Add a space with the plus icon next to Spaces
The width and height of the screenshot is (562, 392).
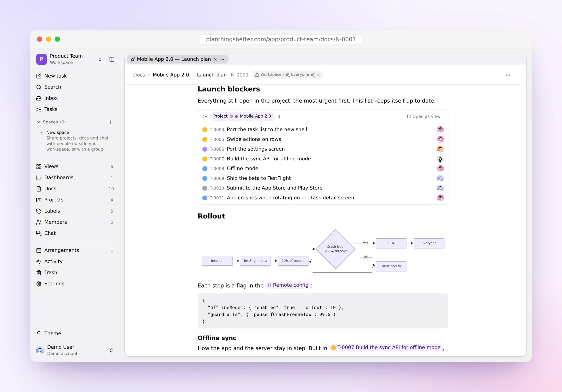tap(110, 122)
